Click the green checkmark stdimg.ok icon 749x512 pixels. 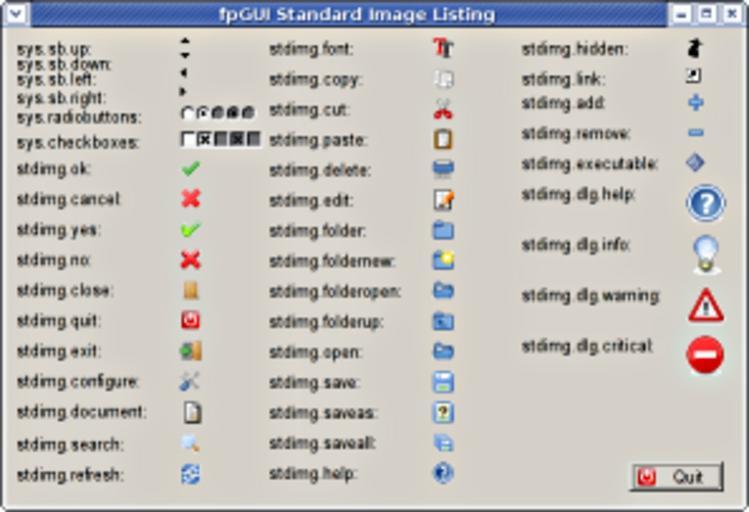190,169
